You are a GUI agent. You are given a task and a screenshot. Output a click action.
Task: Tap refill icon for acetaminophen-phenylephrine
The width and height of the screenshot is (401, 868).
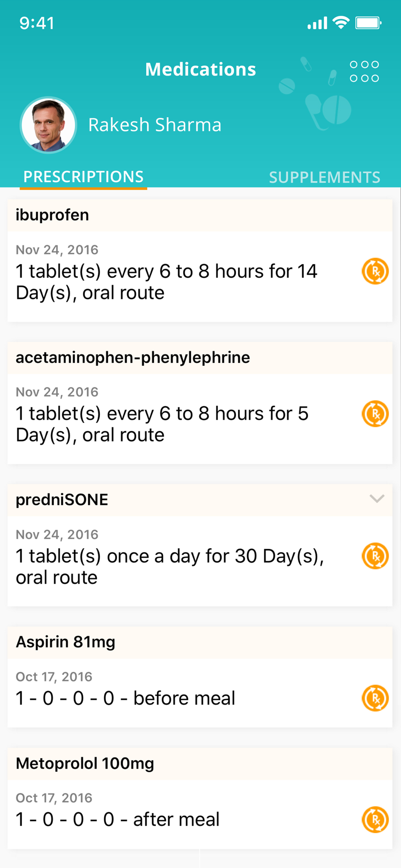[x=375, y=414]
